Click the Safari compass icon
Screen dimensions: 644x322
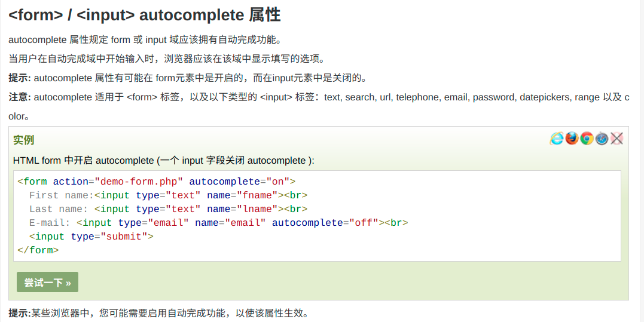[602, 139]
